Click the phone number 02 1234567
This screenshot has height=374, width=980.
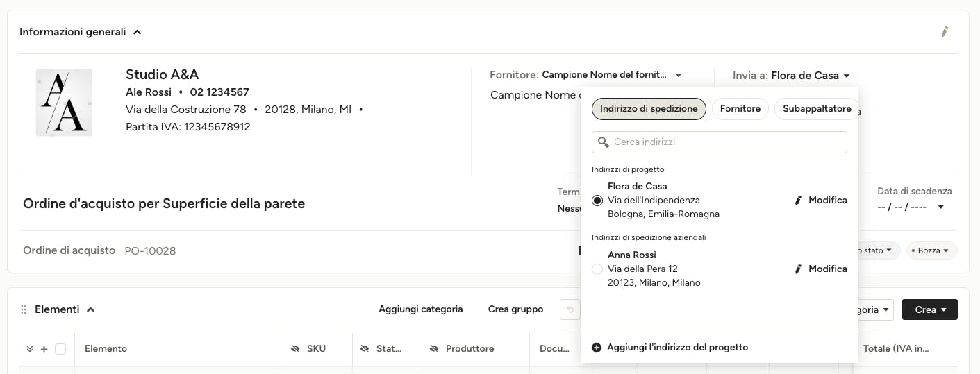(219, 92)
